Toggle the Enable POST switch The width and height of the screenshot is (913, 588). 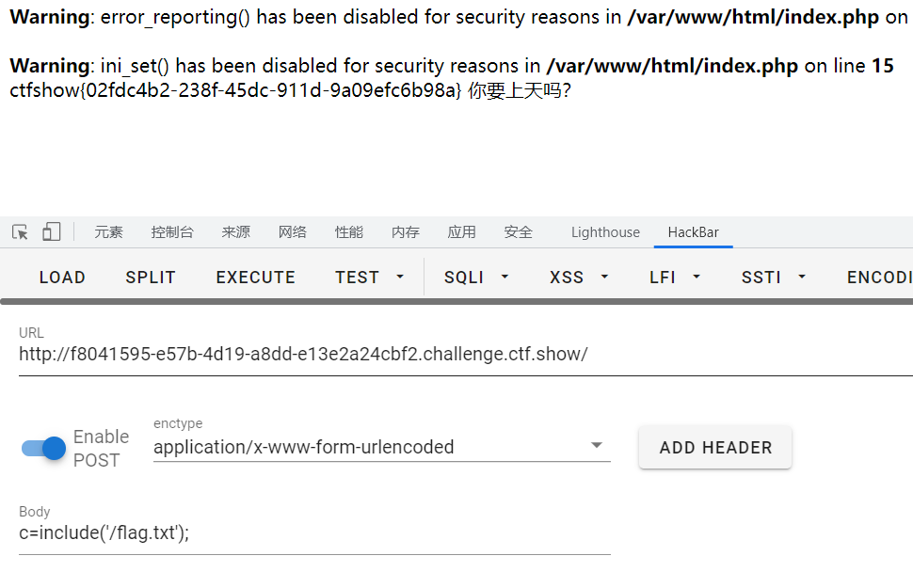[43, 448]
